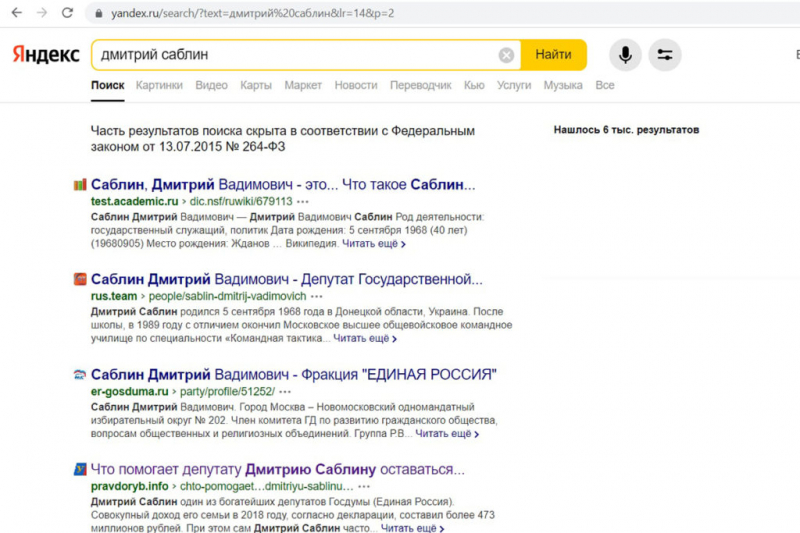Switch to the Картинки tab
This screenshot has height=533, width=800.
point(159,86)
